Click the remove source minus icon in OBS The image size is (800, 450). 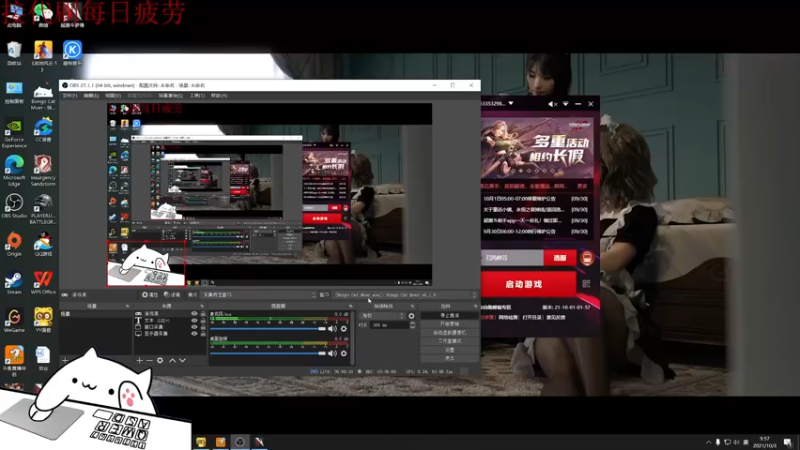tap(149, 360)
